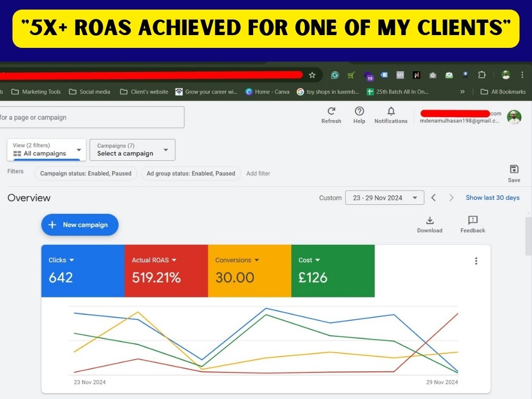Bookmark this page with the star icon
532x399 pixels.
click(x=312, y=75)
